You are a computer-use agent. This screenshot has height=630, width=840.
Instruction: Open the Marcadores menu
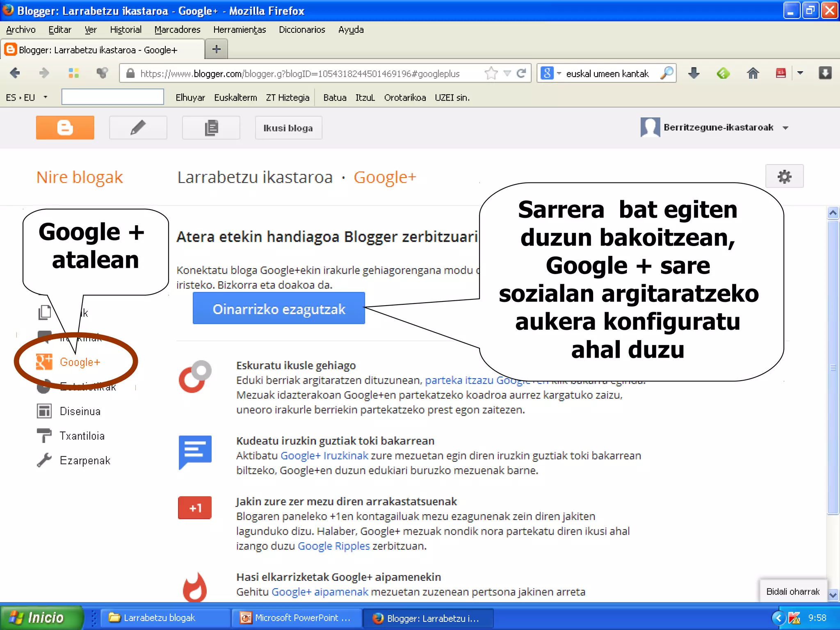(177, 30)
